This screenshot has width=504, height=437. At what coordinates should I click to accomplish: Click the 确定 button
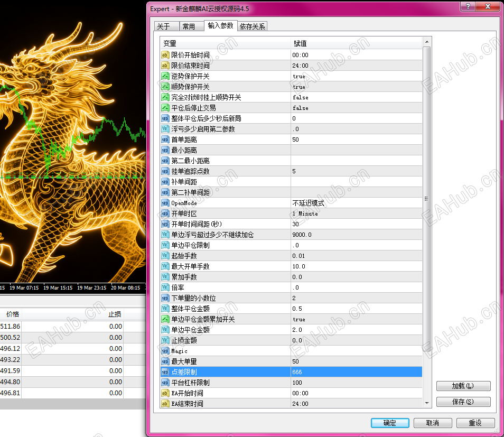click(390, 423)
